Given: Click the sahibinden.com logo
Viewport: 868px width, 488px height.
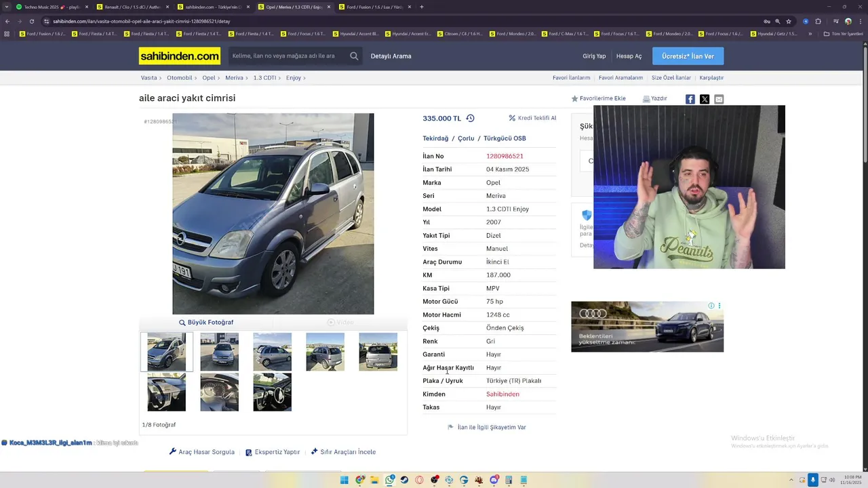Looking at the screenshot, I should [180, 56].
